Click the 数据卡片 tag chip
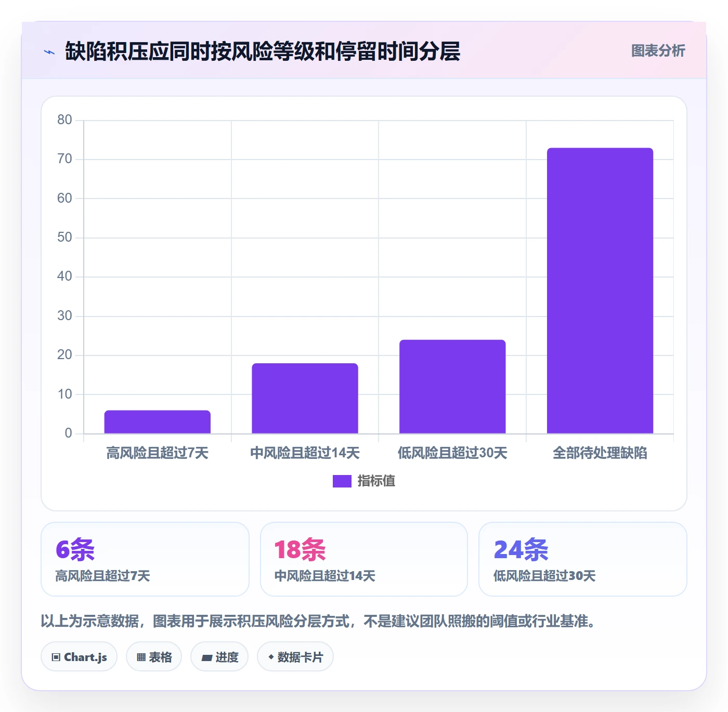The image size is (728, 712). (x=295, y=657)
